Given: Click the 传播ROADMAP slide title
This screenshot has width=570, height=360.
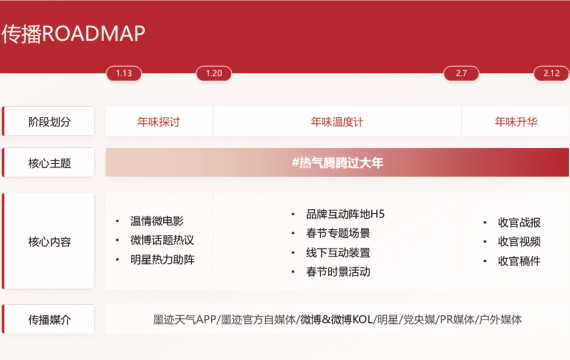Looking at the screenshot, I should pos(73,34).
